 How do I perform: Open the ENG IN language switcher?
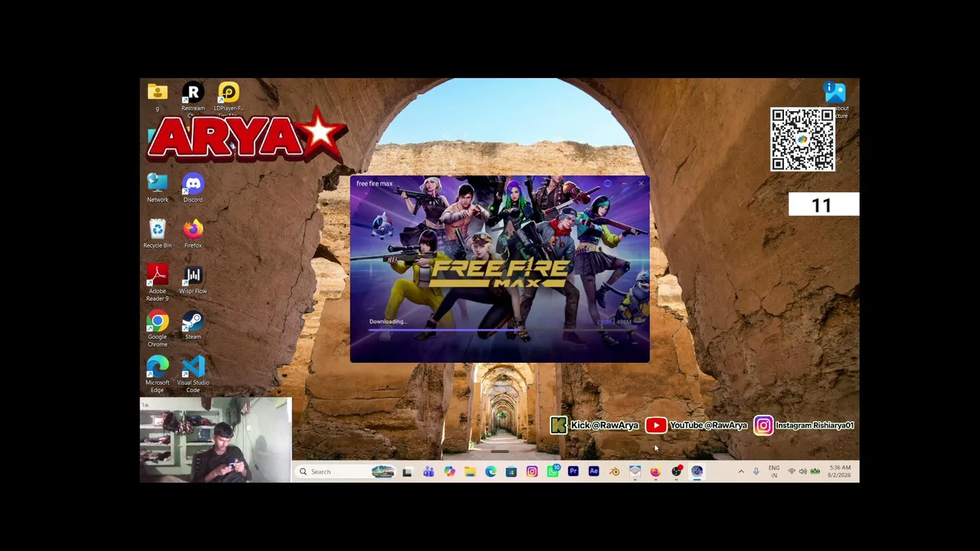click(774, 471)
